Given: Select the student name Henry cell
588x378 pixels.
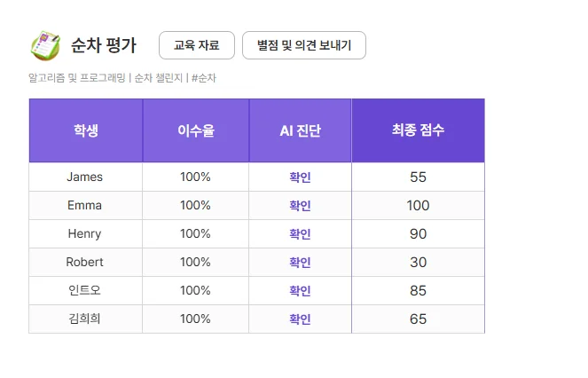Looking at the screenshot, I should coord(85,234).
